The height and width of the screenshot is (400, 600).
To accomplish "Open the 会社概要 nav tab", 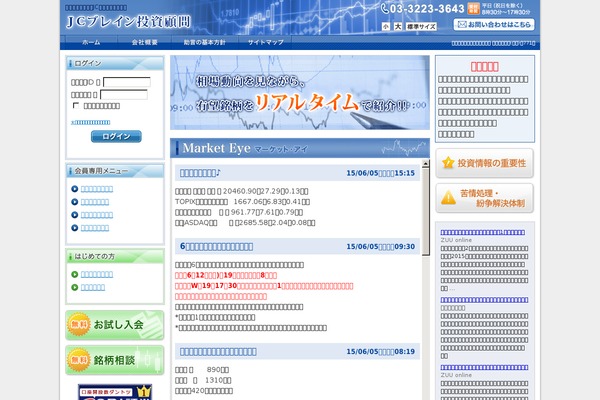I will point(145,42).
